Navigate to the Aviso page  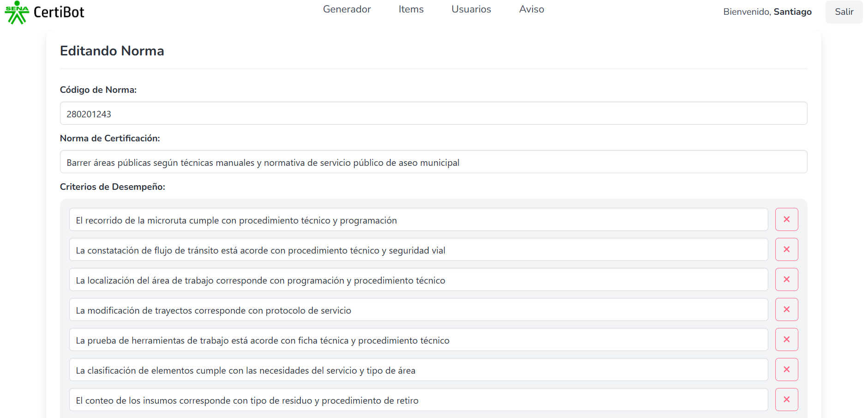click(531, 9)
